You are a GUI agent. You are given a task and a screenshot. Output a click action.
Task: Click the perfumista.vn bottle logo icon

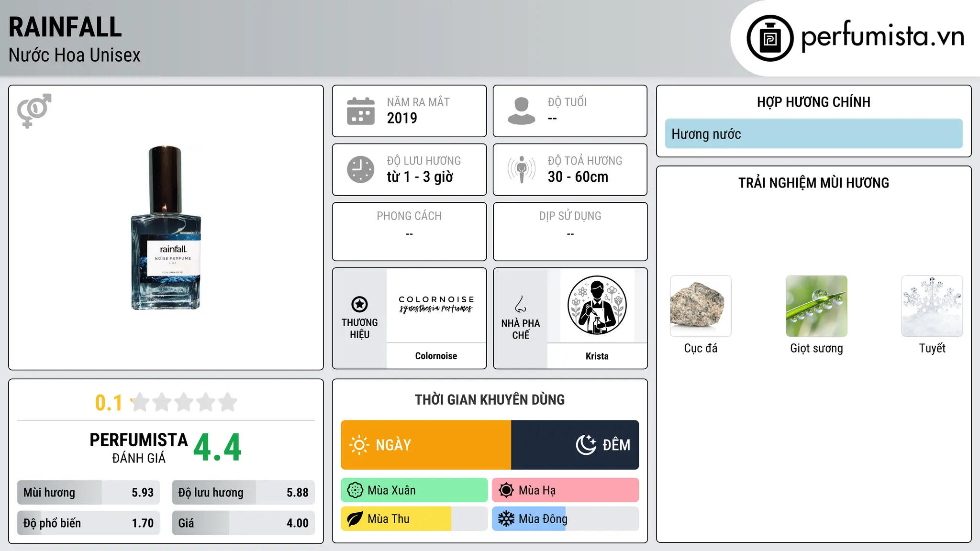770,38
